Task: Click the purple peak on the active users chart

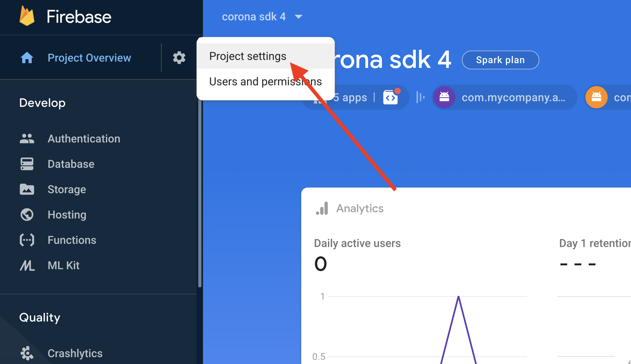Action: coord(458,297)
